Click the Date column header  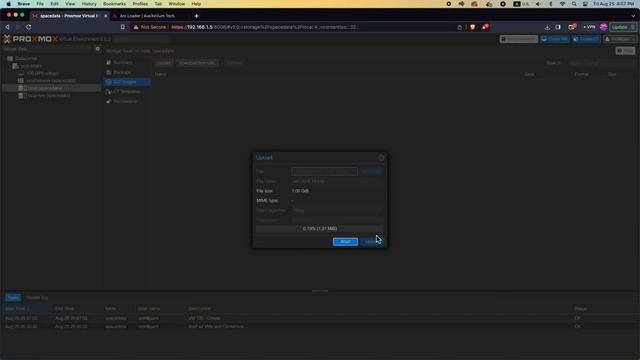click(x=529, y=74)
